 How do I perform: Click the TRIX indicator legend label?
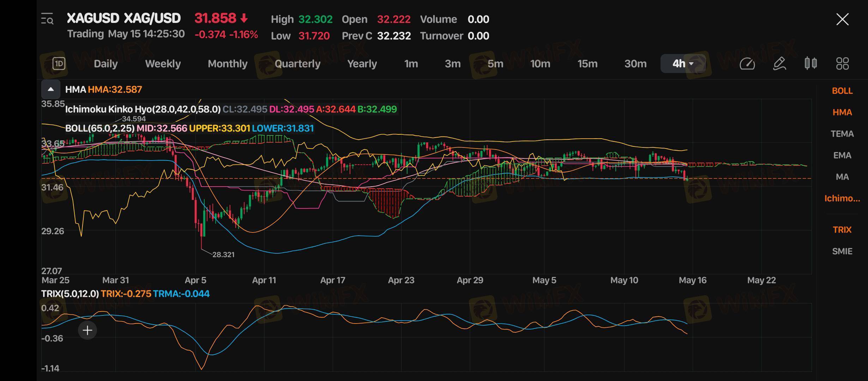(70, 294)
